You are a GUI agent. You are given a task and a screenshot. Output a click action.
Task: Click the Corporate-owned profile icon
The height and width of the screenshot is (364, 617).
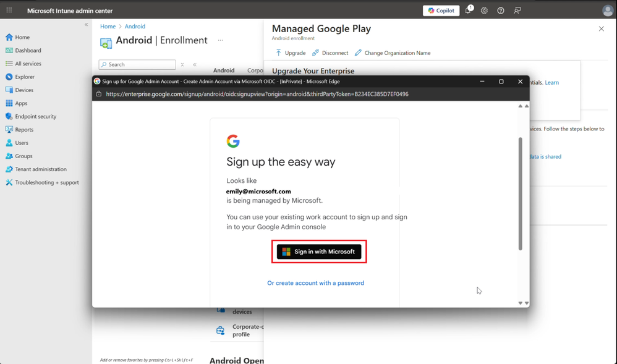tap(220, 330)
